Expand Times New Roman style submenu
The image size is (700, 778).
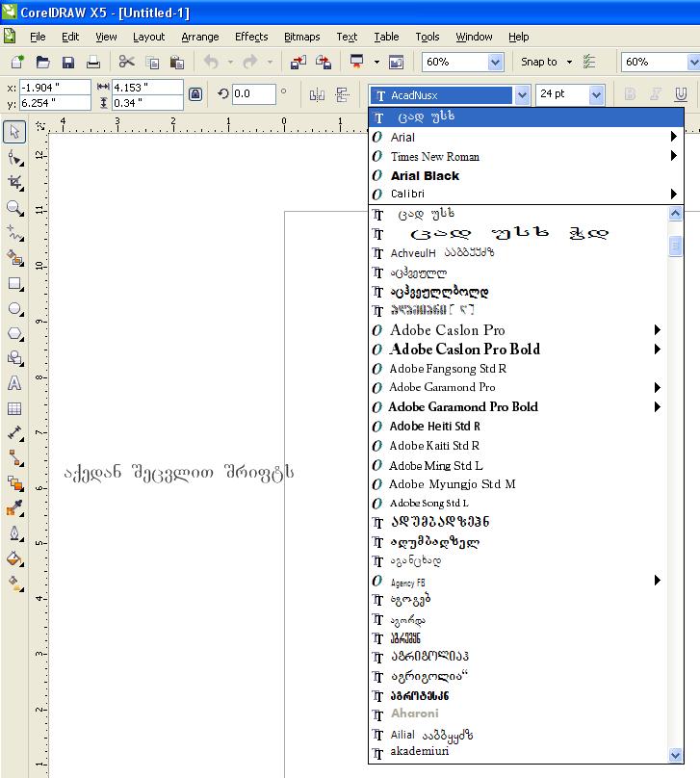pos(673,156)
